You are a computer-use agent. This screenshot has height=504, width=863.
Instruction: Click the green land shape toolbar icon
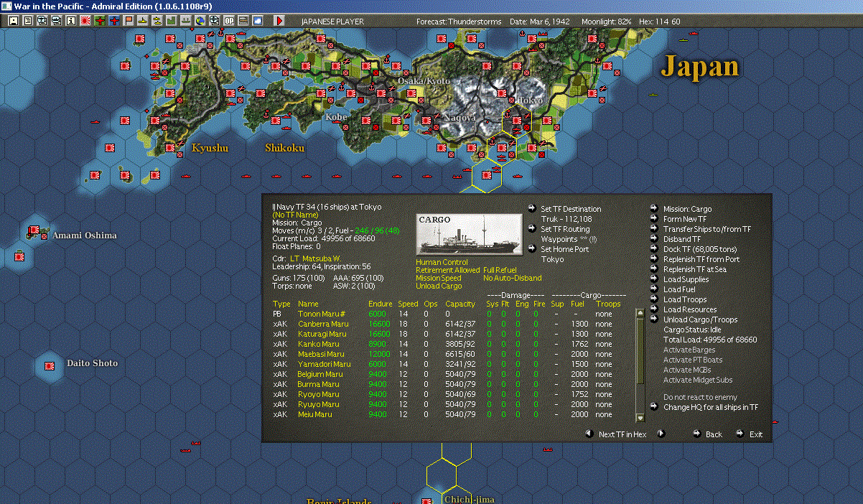171,21
